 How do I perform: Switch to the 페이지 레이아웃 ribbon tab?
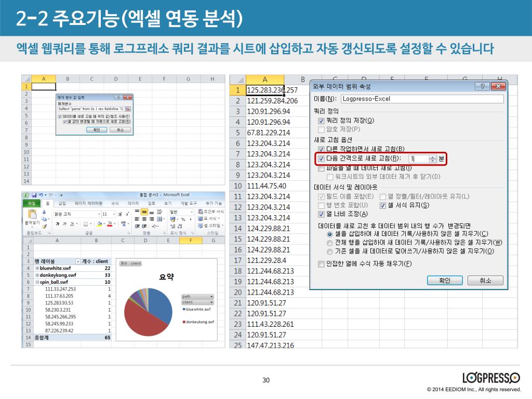(88, 204)
